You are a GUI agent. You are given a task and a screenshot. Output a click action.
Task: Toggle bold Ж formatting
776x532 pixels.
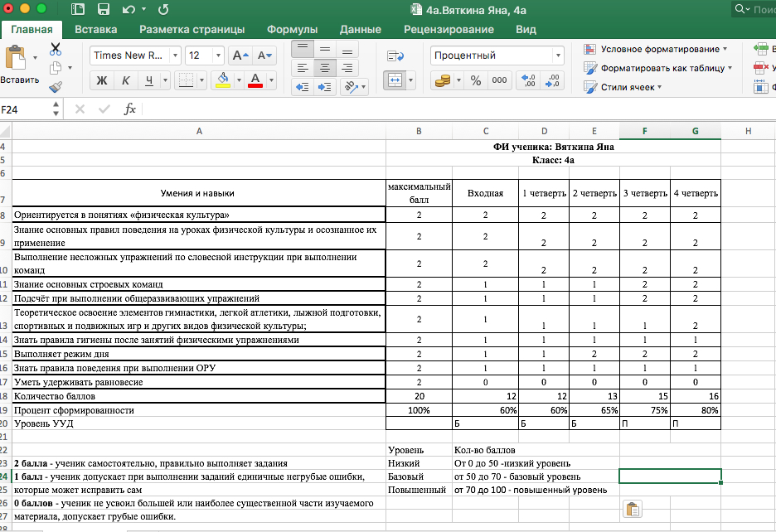102,80
